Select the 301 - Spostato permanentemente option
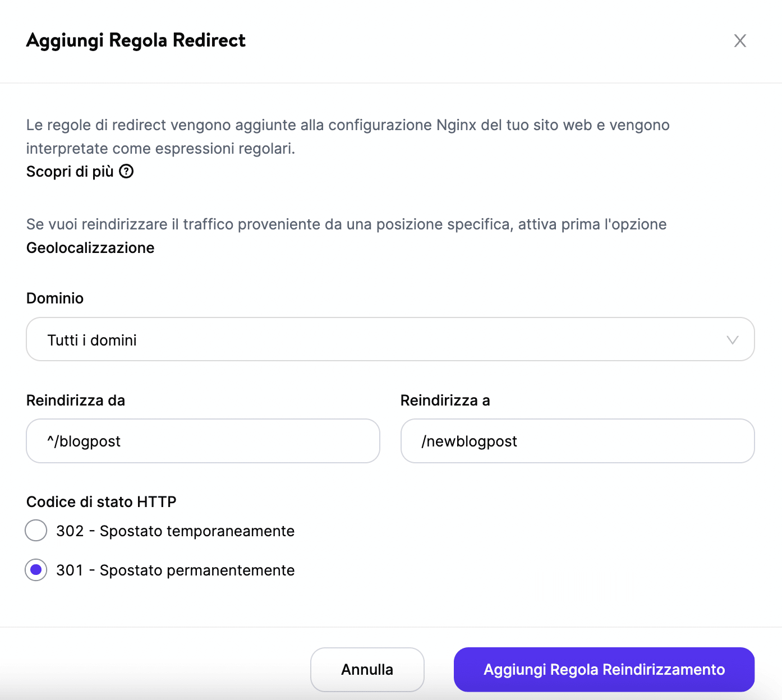 point(36,570)
